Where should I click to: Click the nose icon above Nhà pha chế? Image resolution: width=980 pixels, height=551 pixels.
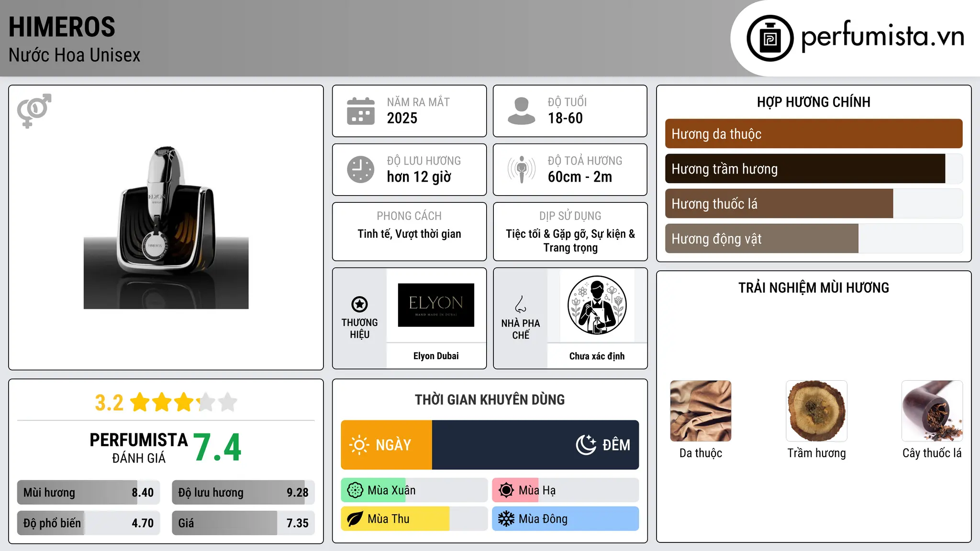point(521,304)
